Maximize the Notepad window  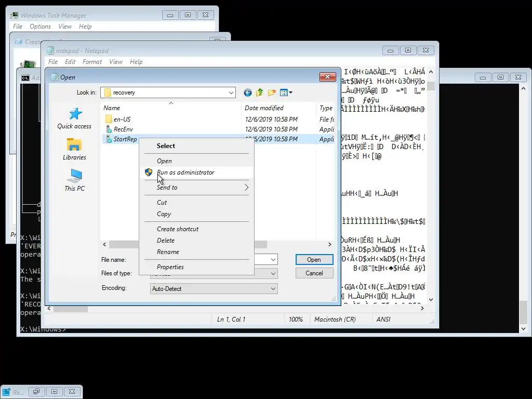408,50
